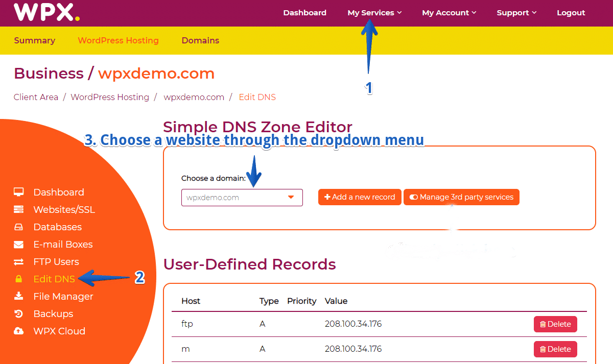Click the Backups history icon
The height and width of the screenshot is (364, 613).
pyautogui.click(x=19, y=314)
